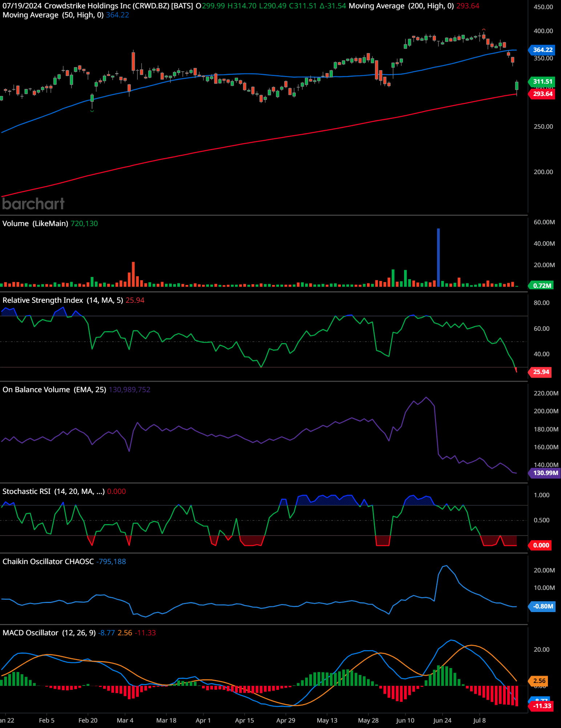The width and height of the screenshot is (561, 728).
Task: Click the 40.00M volume axis label
Action: (544, 244)
